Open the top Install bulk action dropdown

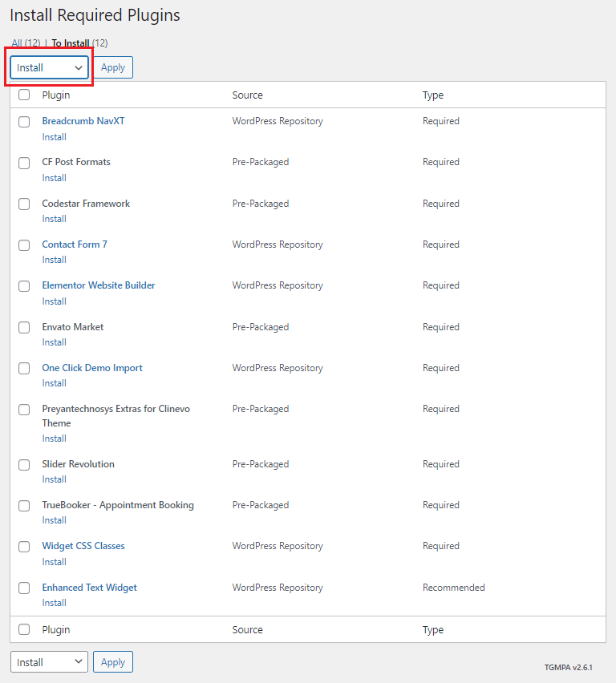[x=49, y=67]
